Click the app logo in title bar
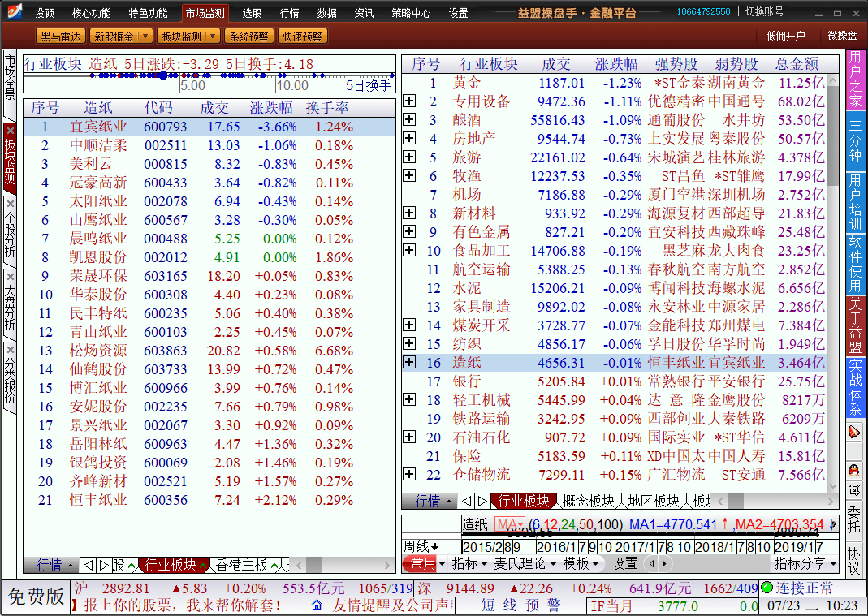The width and height of the screenshot is (868, 616). (x=13, y=11)
